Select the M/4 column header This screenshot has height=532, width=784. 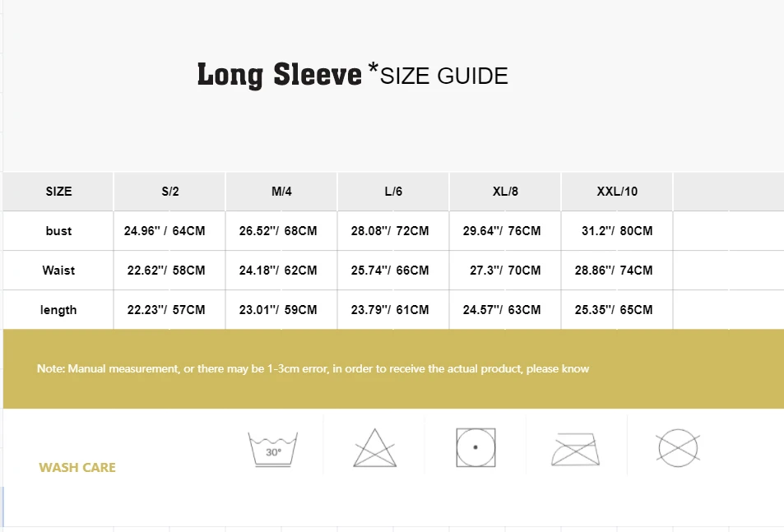click(x=281, y=192)
